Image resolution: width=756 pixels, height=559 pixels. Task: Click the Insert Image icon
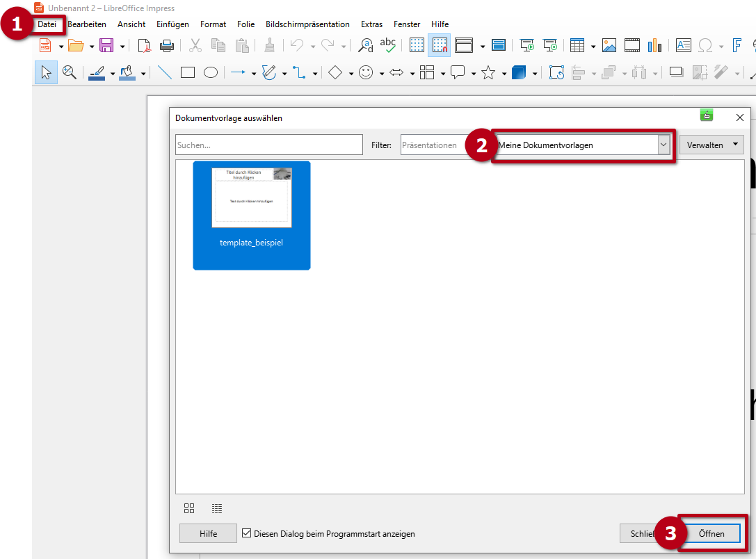coord(609,46)
